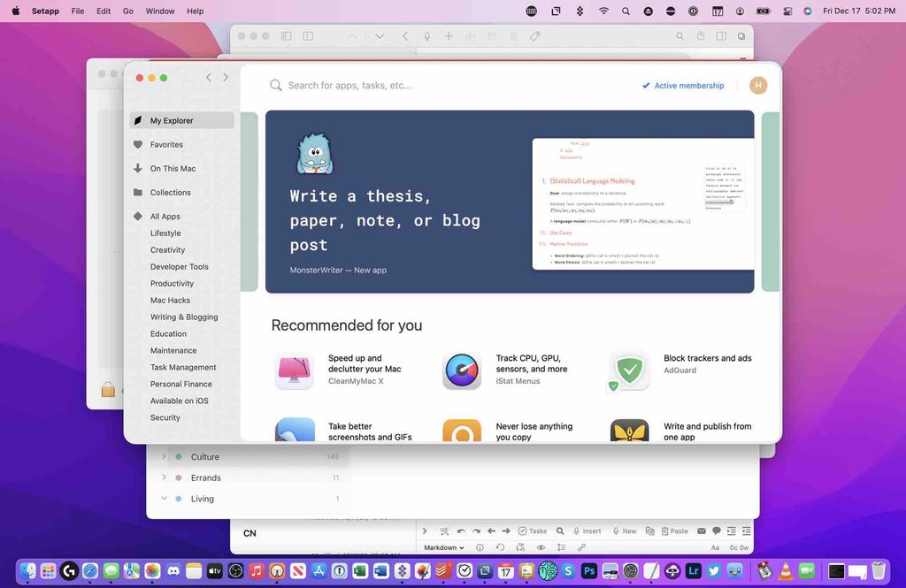Click the Paste clipboard icon in toolbar
Screen dimensions: 906x588
point(665,531)
